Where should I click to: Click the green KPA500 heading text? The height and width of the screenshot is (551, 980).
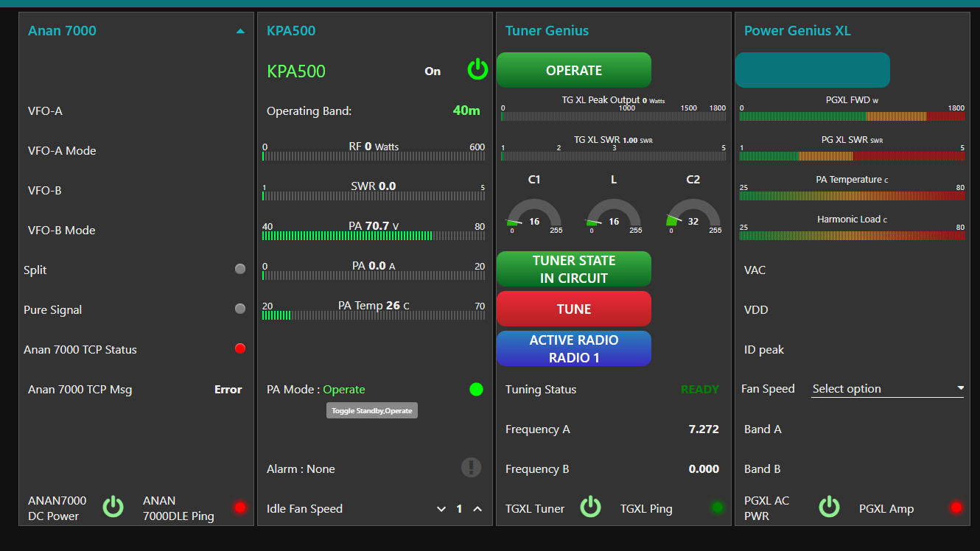296,71
